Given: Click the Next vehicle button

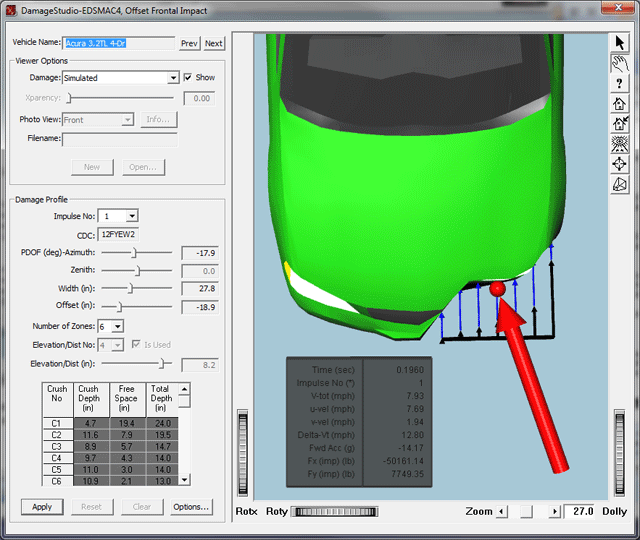Looking at the screenshot, I should pyautogui.click(x=214, y=44).
